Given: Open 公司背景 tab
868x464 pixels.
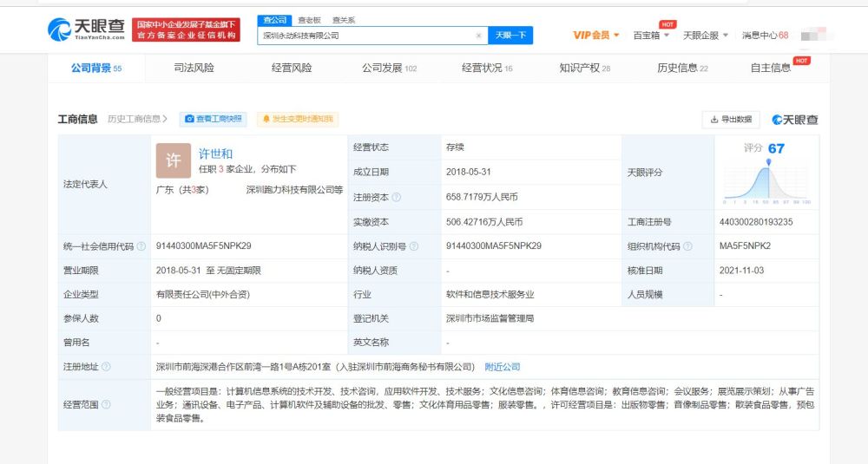Looking at the screenshot, I should pos(96,68).
